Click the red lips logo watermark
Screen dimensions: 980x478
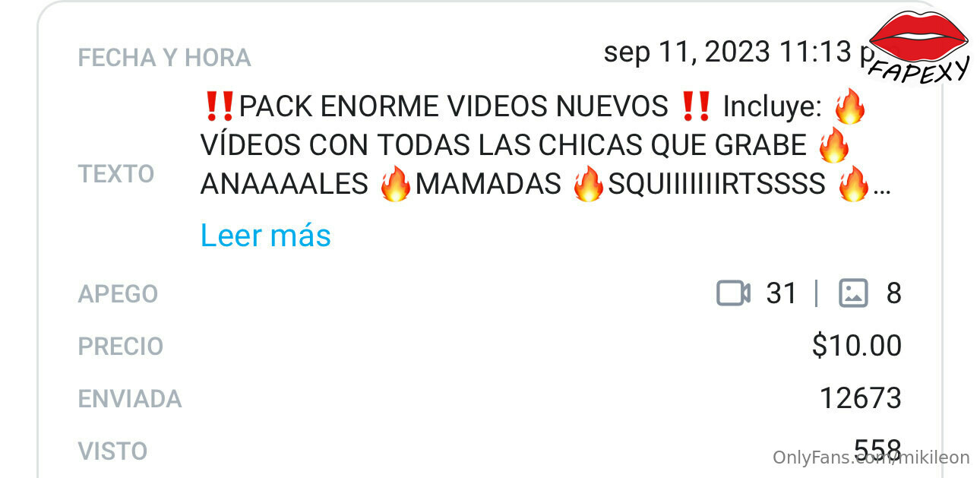click(x=918, y=44)
